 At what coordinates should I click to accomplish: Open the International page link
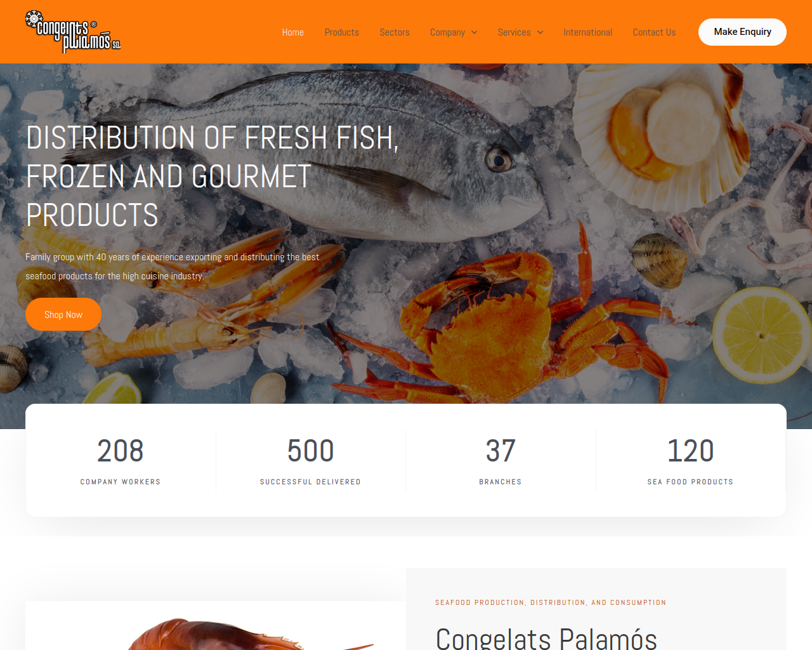tap(588, 32)
